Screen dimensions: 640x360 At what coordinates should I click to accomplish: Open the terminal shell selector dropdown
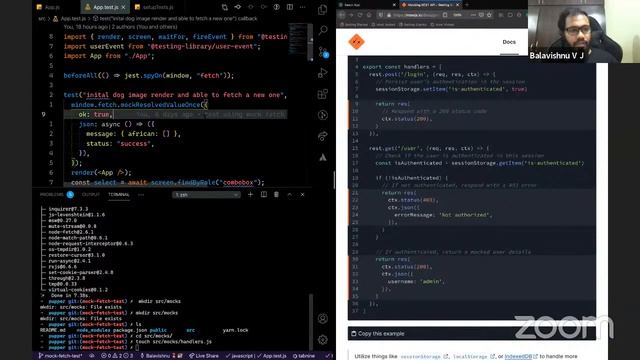pos(206,195)
